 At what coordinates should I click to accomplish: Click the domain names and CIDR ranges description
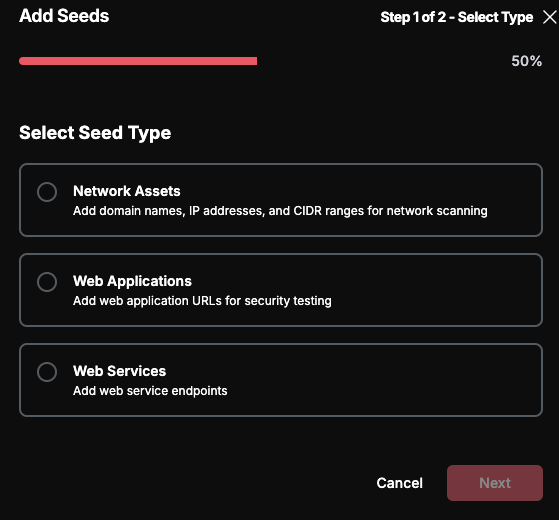click(x=280, y=211)
